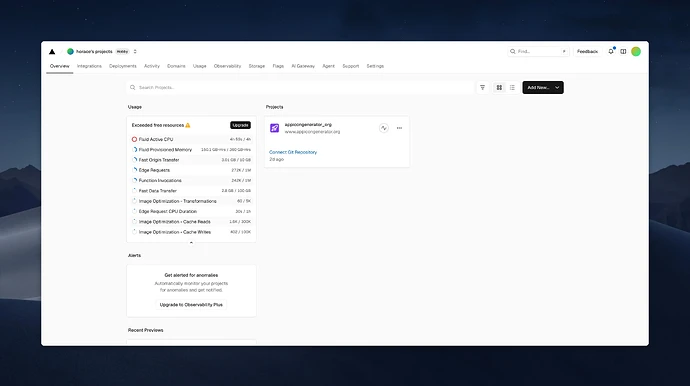Open Image Optimization - Cache Reads row
The width and height of the screenshot is (690, 386).
[191, 222]
